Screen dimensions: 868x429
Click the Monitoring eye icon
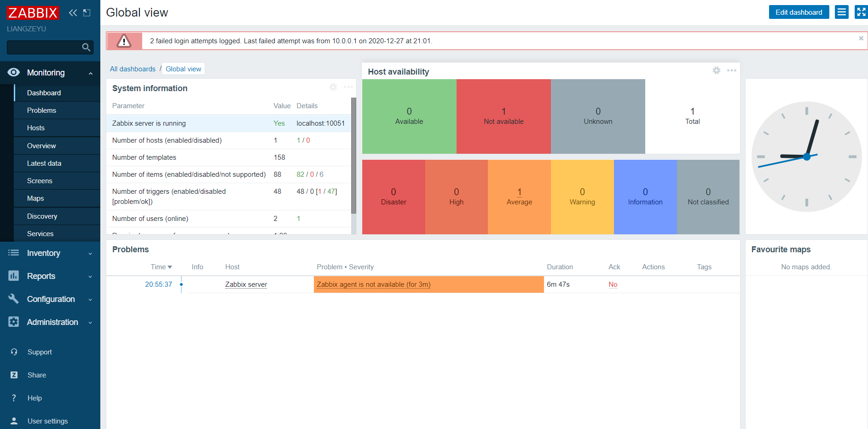pyautogui.click(x=14, y=72)
